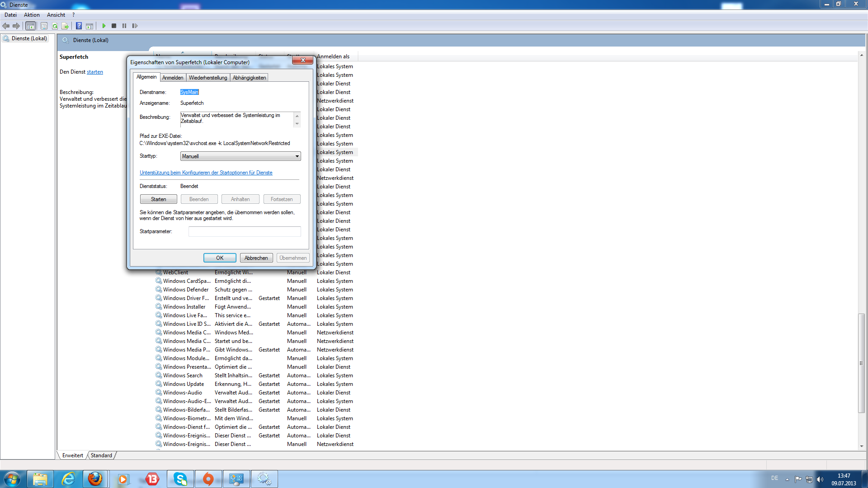Click the services list vertical scrollbar thumb
Image resolution: width=868 pixels, height=488 pixels.
click(x=862, y=363)
